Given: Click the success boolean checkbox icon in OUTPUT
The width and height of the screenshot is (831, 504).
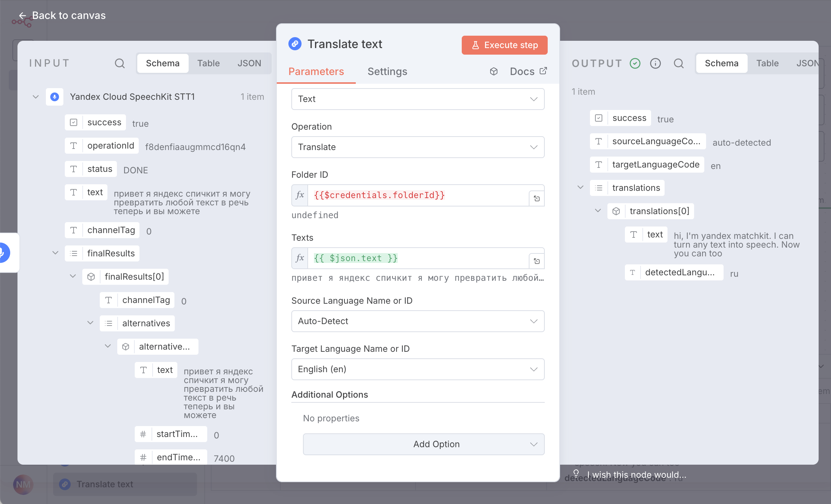Looking at the screenshot, I should (598, 118).
